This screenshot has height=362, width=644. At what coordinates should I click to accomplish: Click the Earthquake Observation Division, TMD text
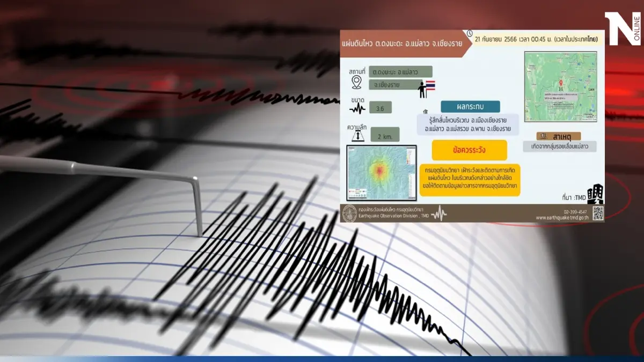pyautogui.click(x=393, y=216)
